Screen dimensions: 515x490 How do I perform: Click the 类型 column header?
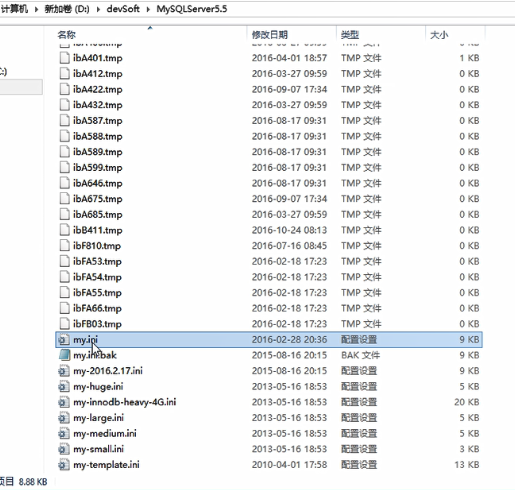(350, 34)
